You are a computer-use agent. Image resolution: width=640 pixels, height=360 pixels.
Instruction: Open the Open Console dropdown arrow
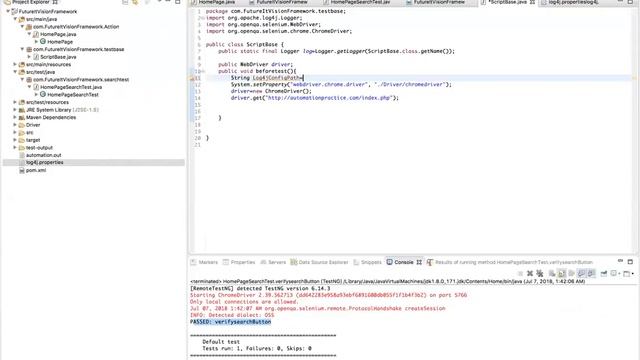tap(633, 273)
